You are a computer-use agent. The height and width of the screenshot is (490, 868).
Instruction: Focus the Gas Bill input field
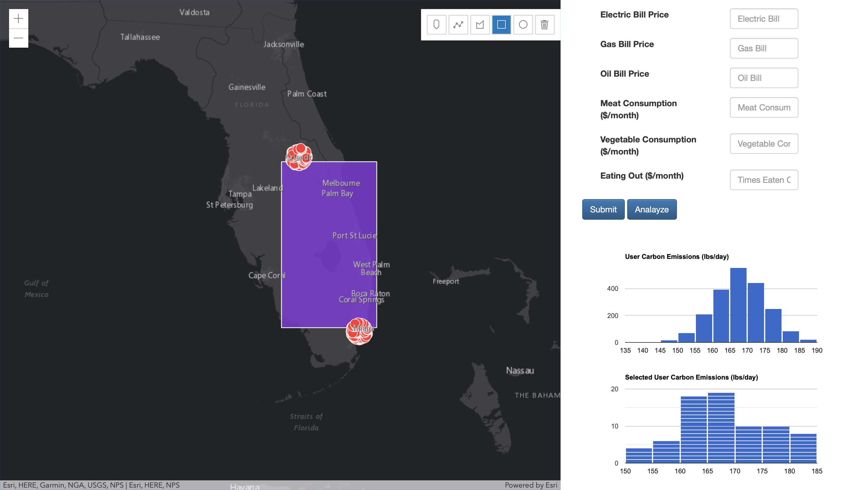point(763,48)
